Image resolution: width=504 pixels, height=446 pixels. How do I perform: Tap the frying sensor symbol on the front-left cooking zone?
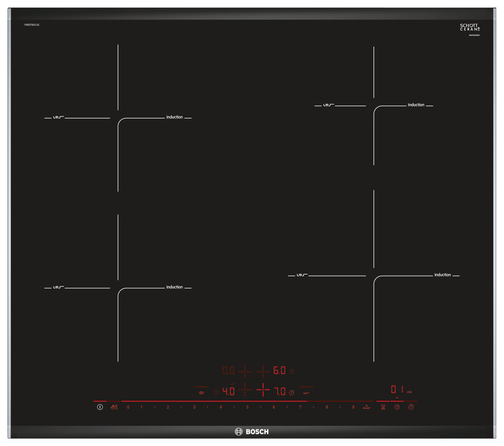[x=59, y=287]
